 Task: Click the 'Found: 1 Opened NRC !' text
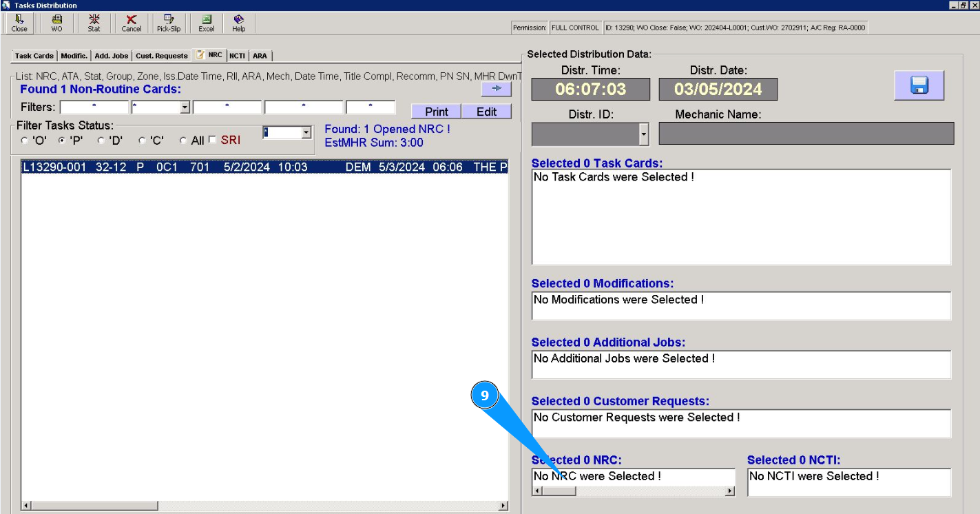tap(388, 129)
